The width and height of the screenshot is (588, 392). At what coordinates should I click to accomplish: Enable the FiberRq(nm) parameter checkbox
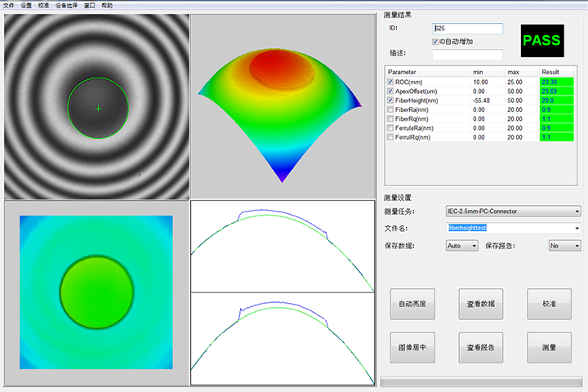390,118
